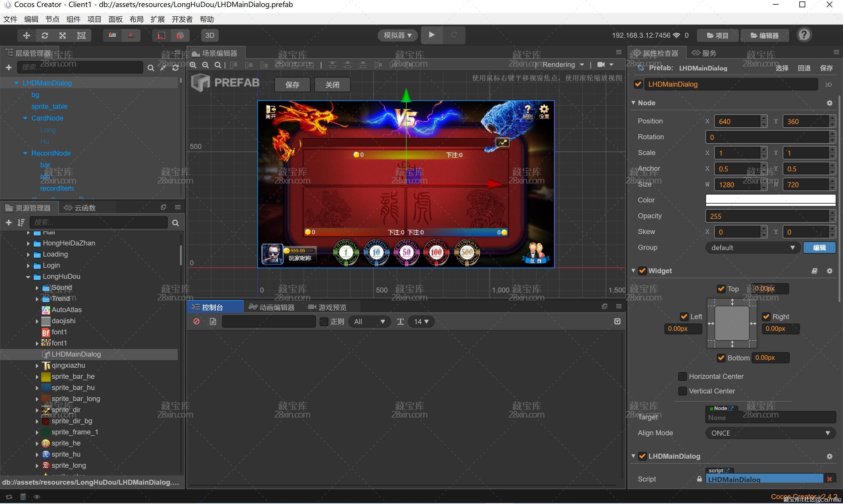Add a new node in hierarchy panel
Image resolution: width=843 pixels, height=504 pixels.
pos(9,68)
